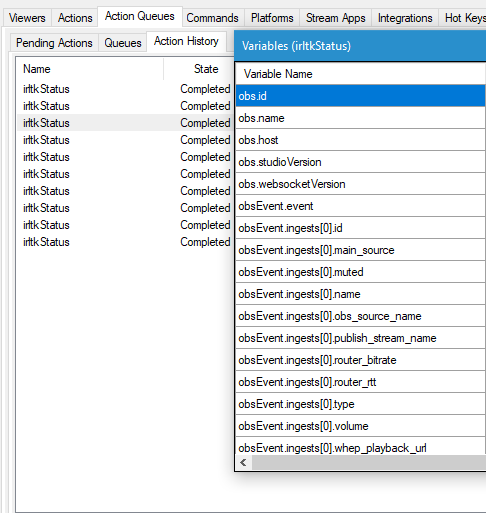Open the Integrations tab
The width and height of the screenshot is (486, 513).
tap(405, 18)
